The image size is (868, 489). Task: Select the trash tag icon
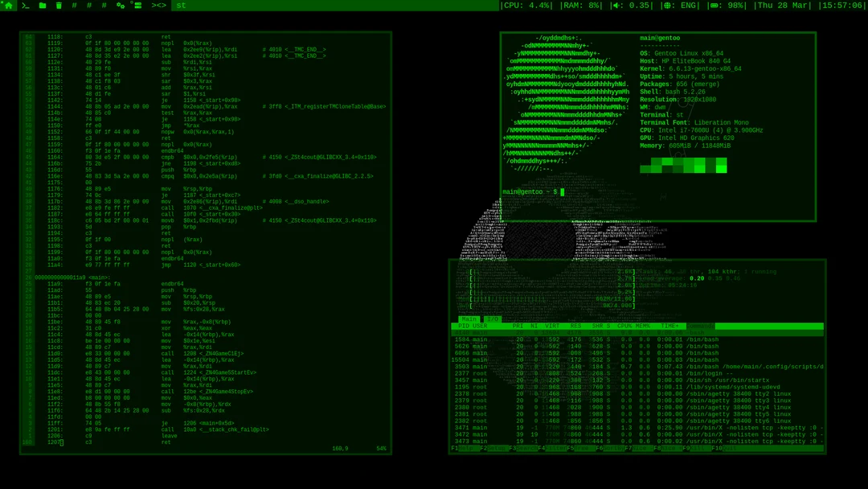[59, 6]
